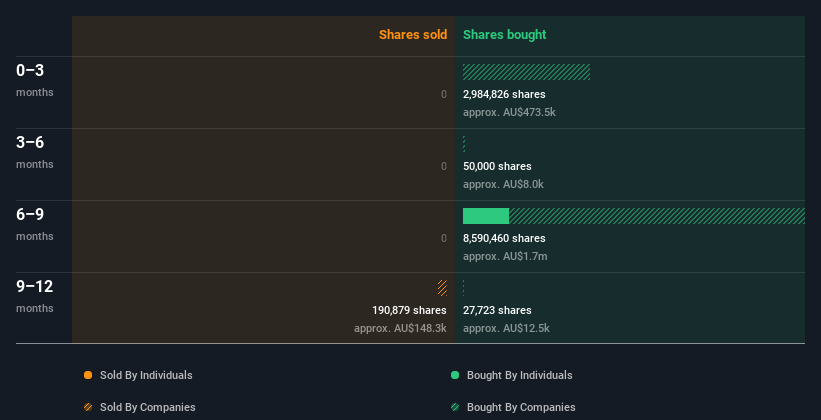This screenshot has height=420, width=821.
Task: Select the Bought By Individuals legend label
Action: point(519,375)
